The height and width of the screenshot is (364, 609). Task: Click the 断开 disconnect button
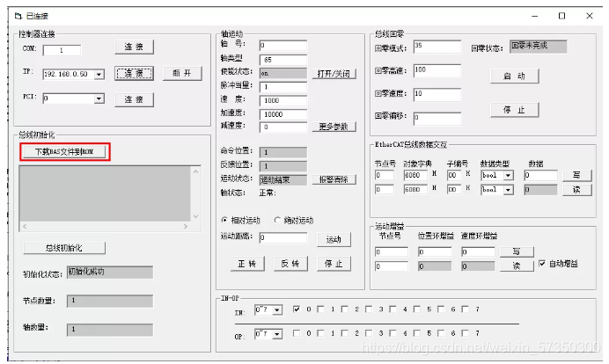click(x=182, y=73)
